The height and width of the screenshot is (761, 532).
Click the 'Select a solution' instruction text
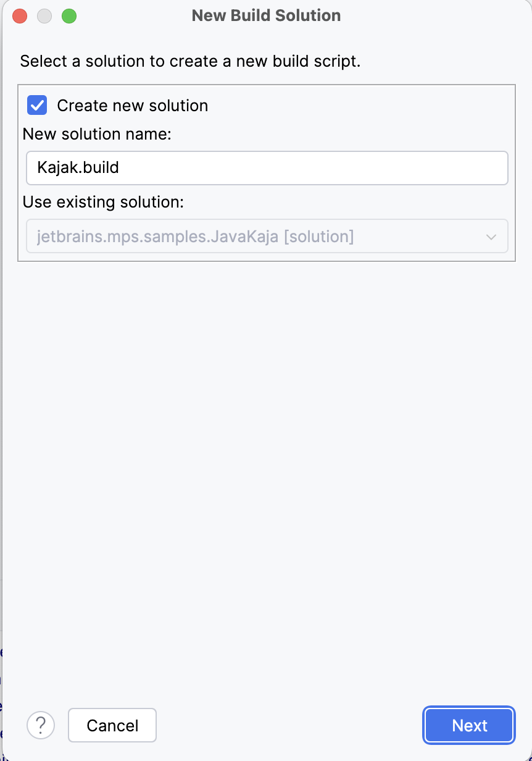click(190, 62)
